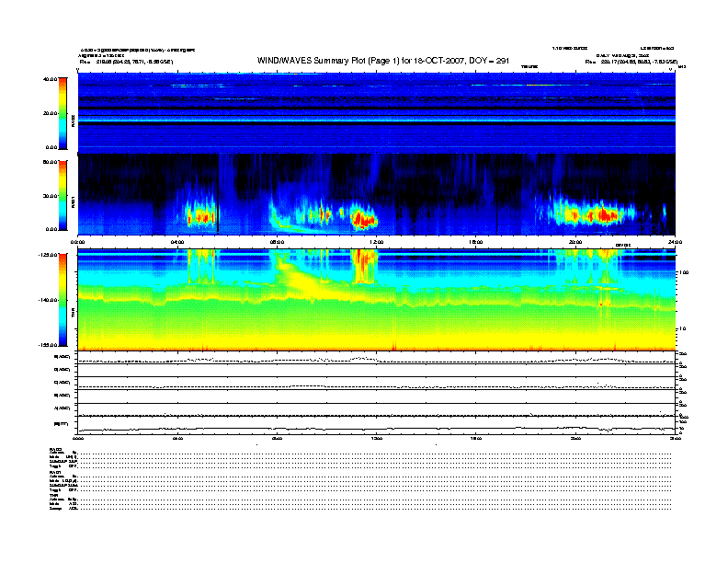The width and height of the screenshot is (728, 563).
Task: Click the RAD1 status block header at bottom left
Action: pos(56,472)
